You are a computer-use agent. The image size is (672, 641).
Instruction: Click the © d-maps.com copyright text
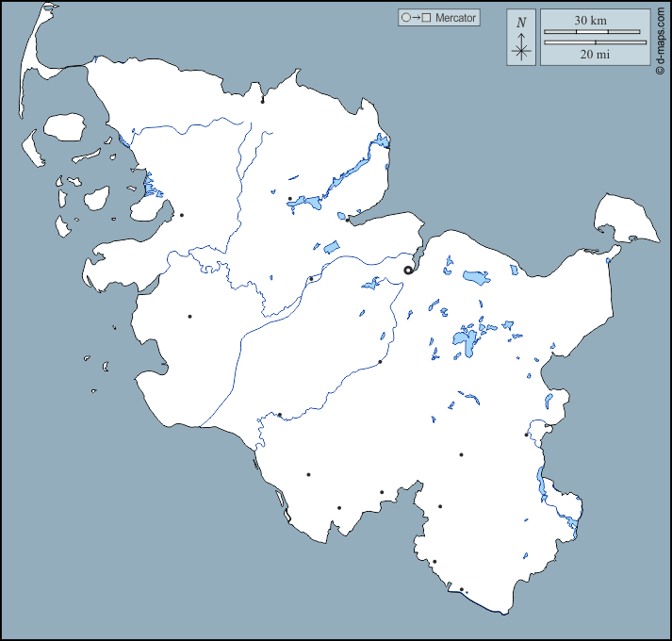tap(661, 41)
